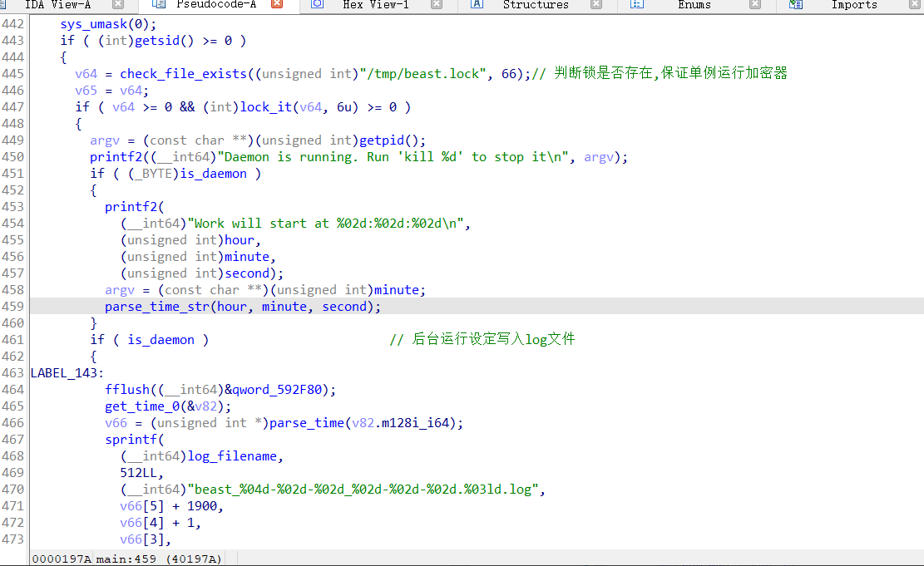The width and height of the screenshot is (924, 566).
Task: Close the Hex View-1 tab
Action: (437, 5)
